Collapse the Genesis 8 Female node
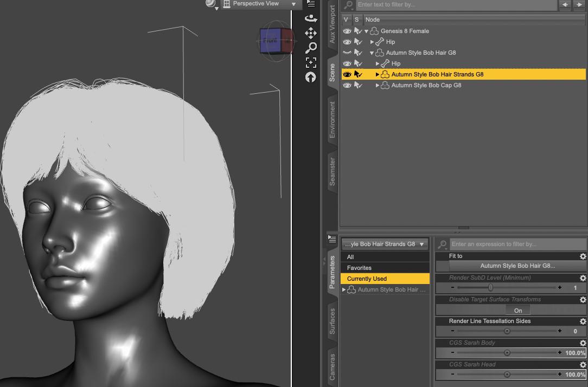The height and width of the screenshot is (387, 588). (366, 31)
